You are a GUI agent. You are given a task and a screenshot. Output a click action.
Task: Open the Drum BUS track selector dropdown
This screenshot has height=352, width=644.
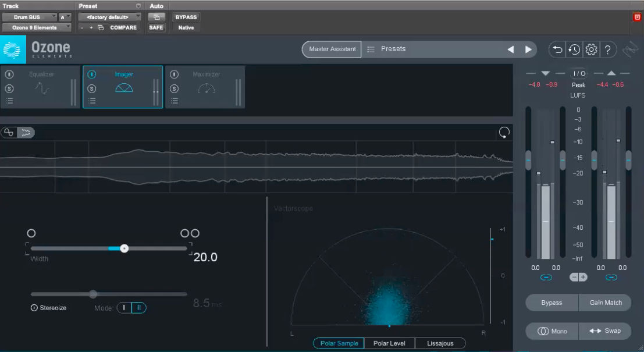pos(29,17)
